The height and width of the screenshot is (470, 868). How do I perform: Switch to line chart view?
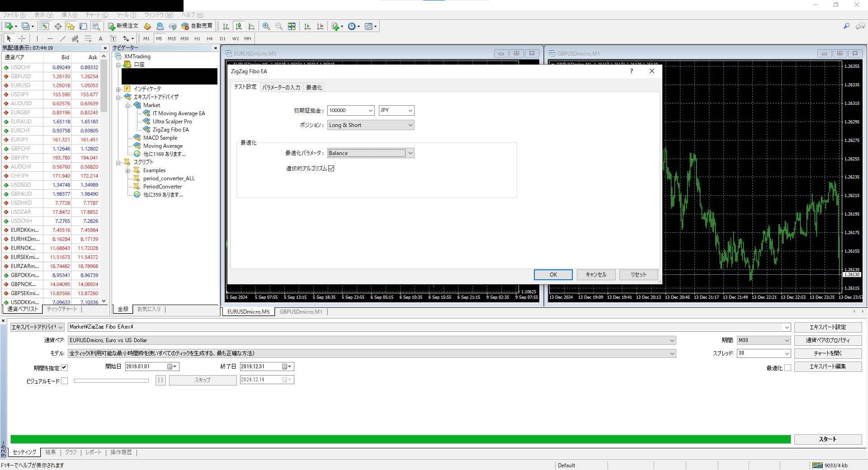[x=251, y=26]
